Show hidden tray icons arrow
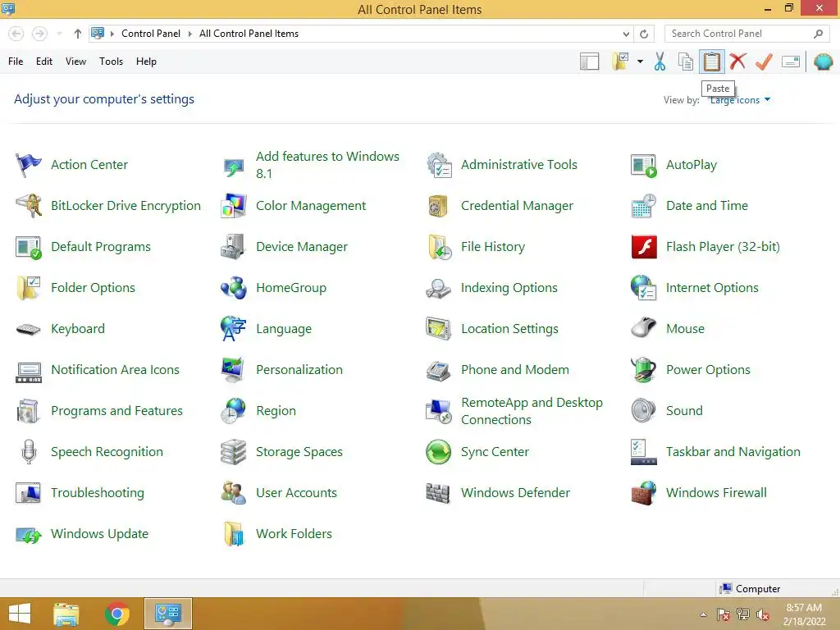Image resolution: width=840 pixels, height=630 pixels. point(703,614)
